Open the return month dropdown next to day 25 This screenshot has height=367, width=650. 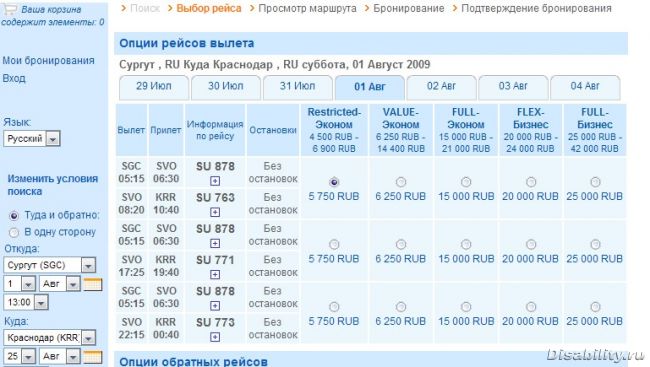point(60,356)
